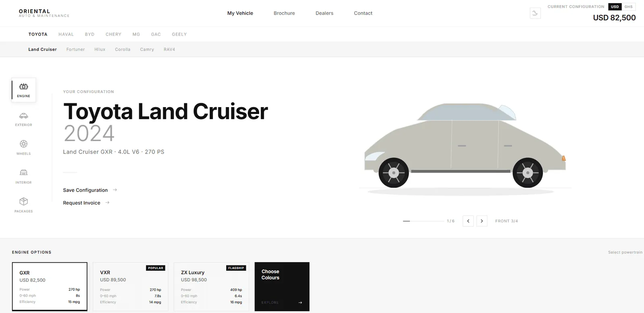Viewport: 644px width, 313px height.
Task: Show previous vehicle view with left chevron
Action: (x=468, y=221)
